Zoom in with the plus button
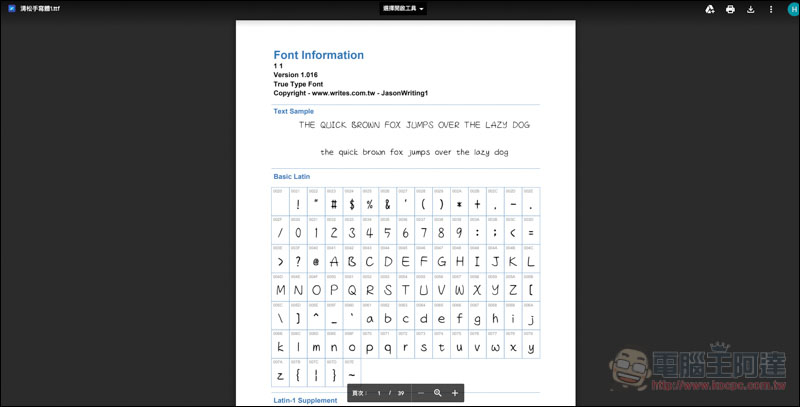800x407 pixels. click(x=455, y=393)
